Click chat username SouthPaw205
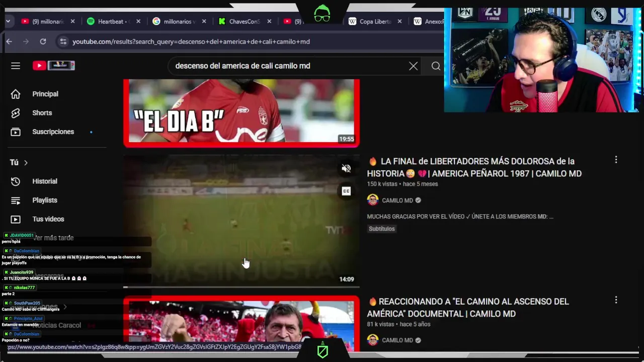Screen dimensions: 644x362 pos(27,303)
